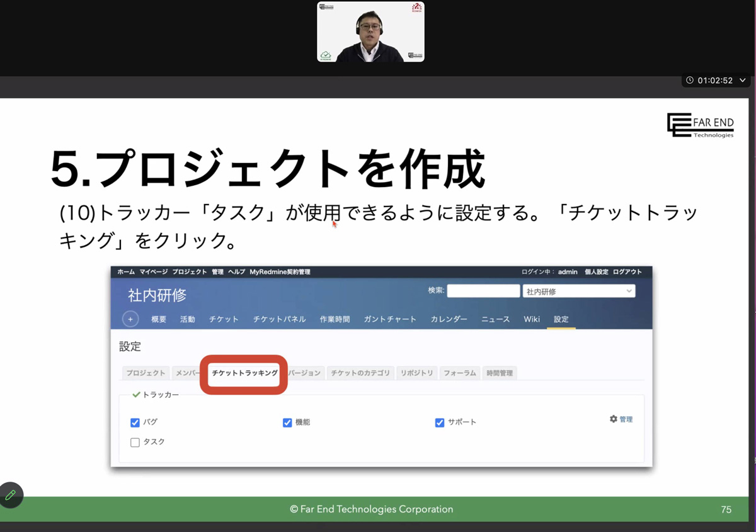Open the 個人設定 link
This screenshot has height=532, width=756.
(596, 272)
